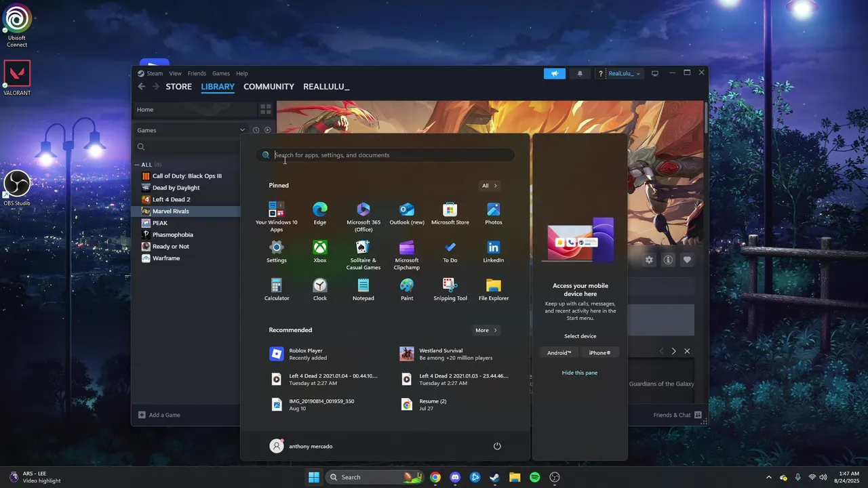This screenshot has width=868, height=488.
Task: Open anthony mercado account button
Action: tap(302, 446)
